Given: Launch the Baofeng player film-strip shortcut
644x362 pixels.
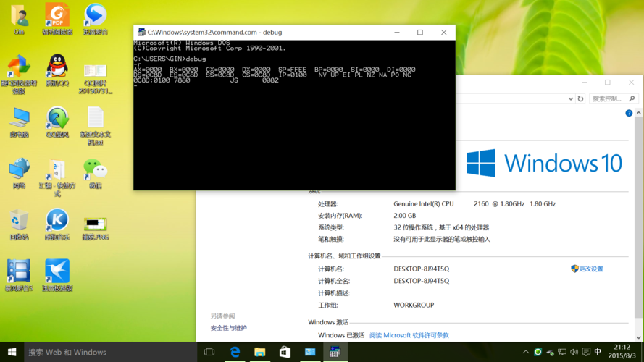Looking at the screenshot, I should tap(19, 276).
